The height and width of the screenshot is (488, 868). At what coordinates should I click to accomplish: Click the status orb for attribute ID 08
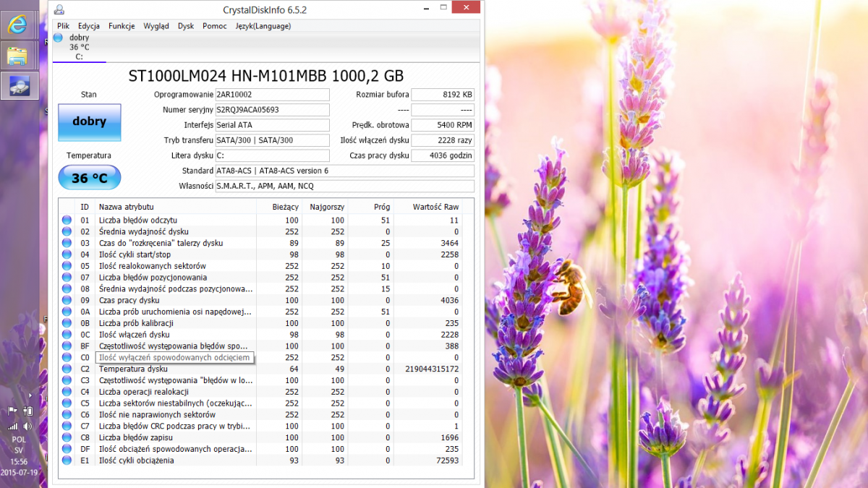pos(67,288)
